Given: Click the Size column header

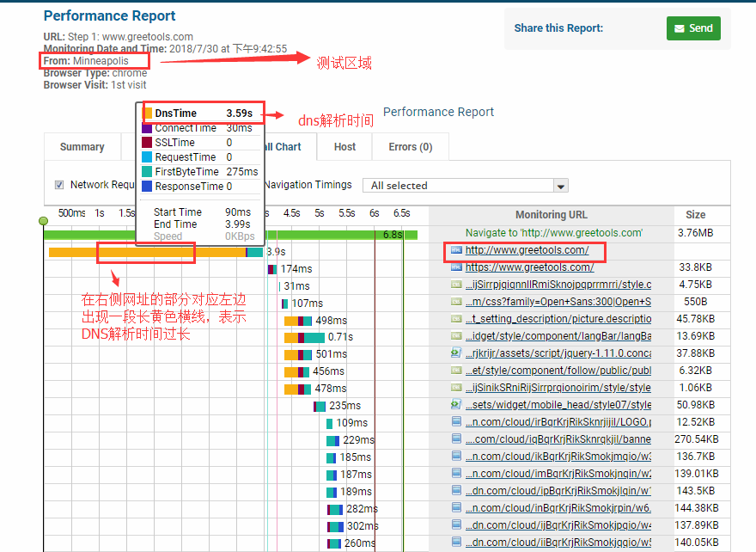Looking at the screenshot, I should click(x=696, y=215).
